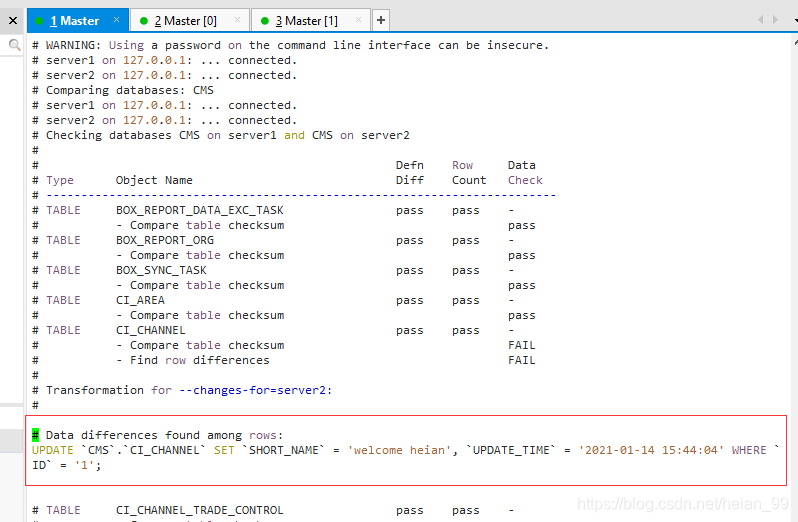The image size is (798, 522).
Task: Close the 2 Master [0] tab
Action: 237,19
